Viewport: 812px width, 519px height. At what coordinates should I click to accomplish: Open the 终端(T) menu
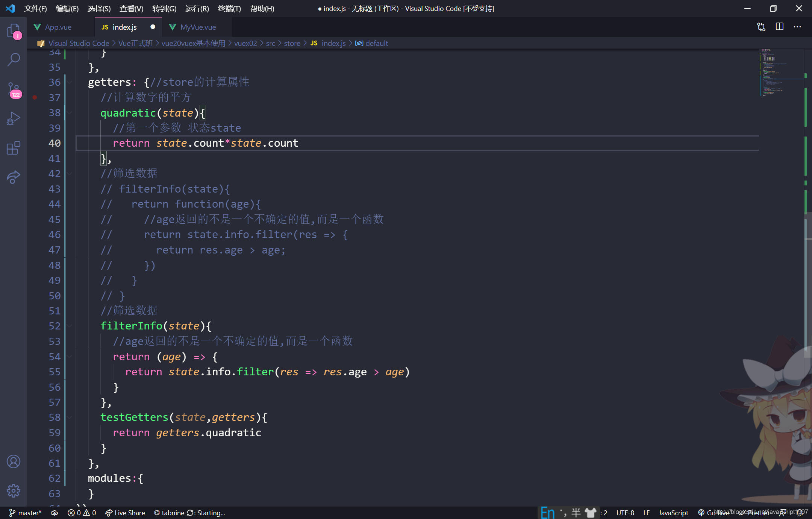[229, 8]
